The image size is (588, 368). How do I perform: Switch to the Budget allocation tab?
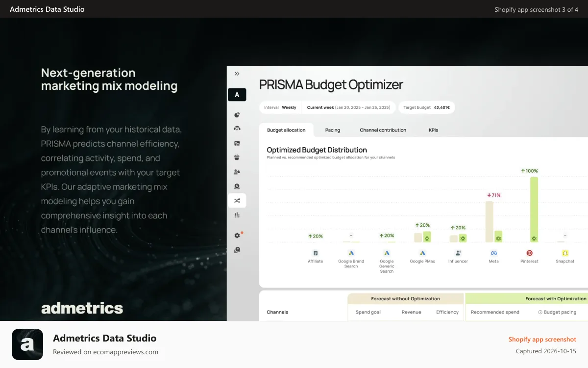pyautogui.click(x=286, y=130)
